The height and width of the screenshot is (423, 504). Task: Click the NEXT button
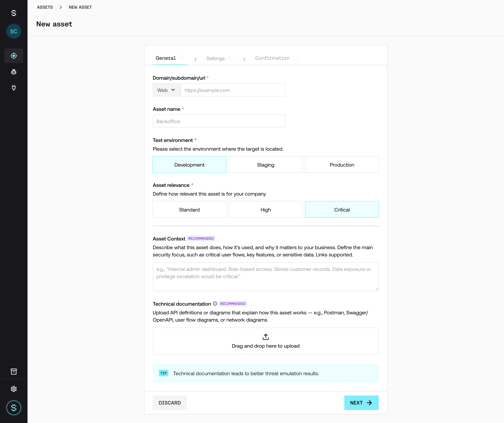pyautogui.click(x=361, y=403)
